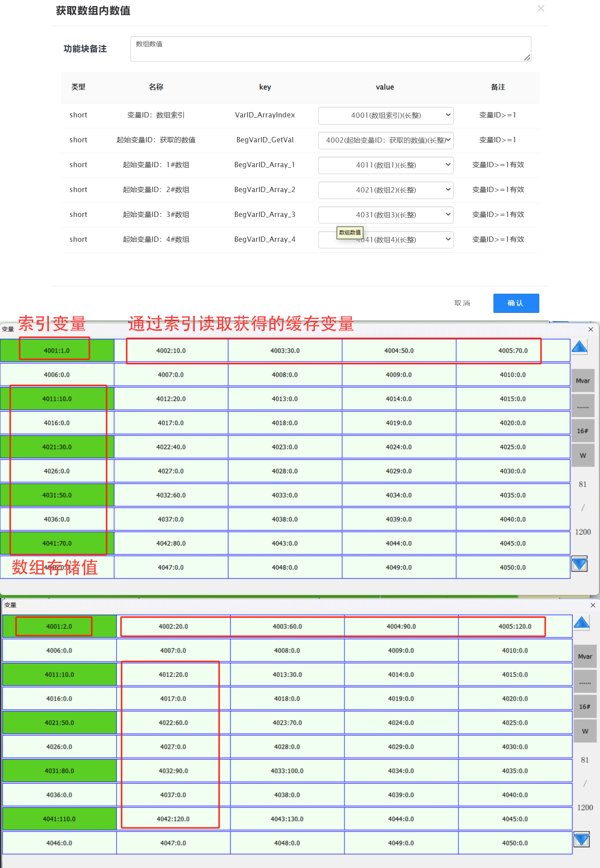Screen dimensions: 600x868
Task: Click into the 功能块备注 text field
Action: [x=330, y=49]
